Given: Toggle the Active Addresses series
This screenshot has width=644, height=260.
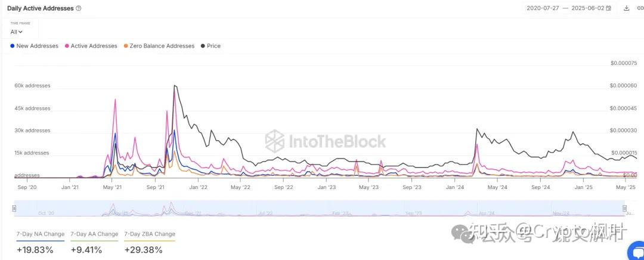Looking at the screenshot, I should point(94,46).
